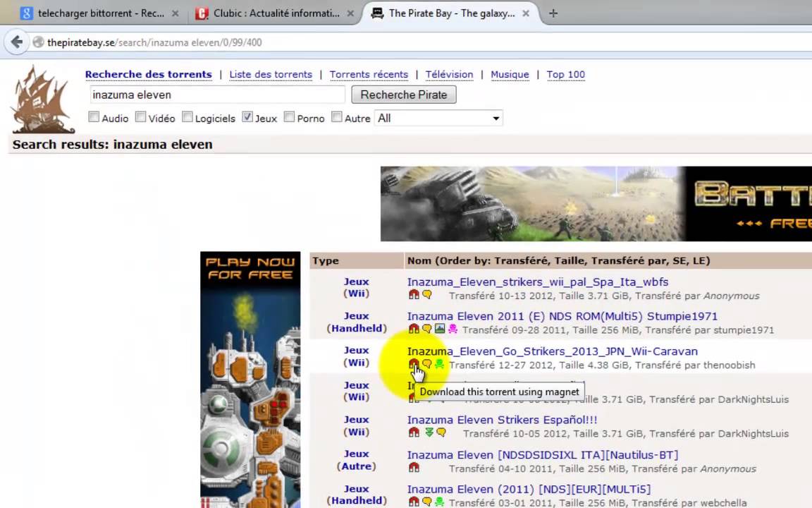Open comments bubble icon for Inazuma_Eleven_strikers_wii_pal row
This screenshot has width=812, height=508.
(x=426, y=295)
